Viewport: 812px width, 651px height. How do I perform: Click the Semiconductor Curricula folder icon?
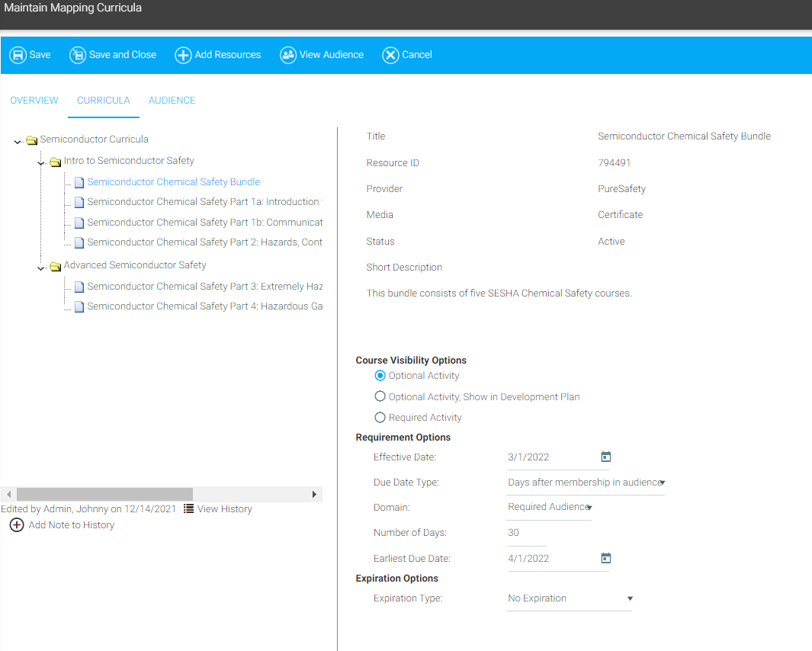31,139
